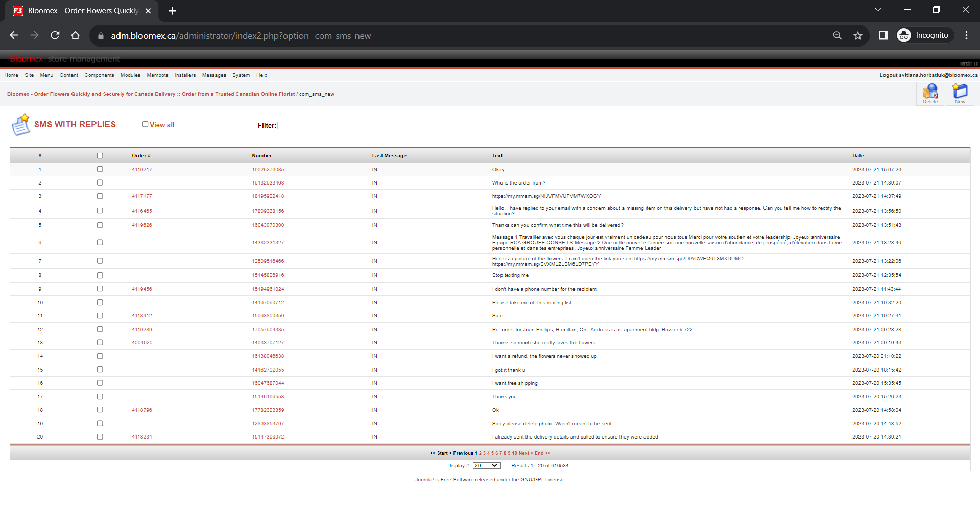Open phone number 17782323359 link
The height and width of the screenshot is (507, 980).
268,410
